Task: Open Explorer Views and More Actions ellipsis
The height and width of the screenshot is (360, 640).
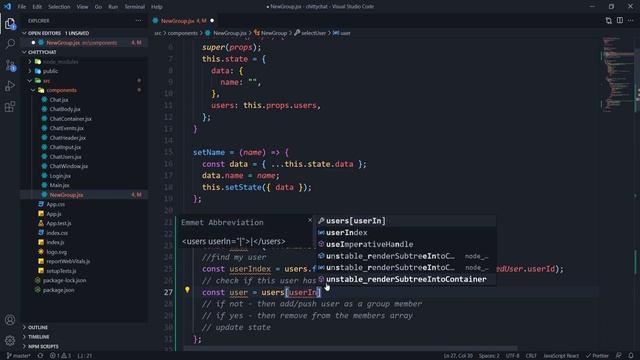Action: (139, 20)
